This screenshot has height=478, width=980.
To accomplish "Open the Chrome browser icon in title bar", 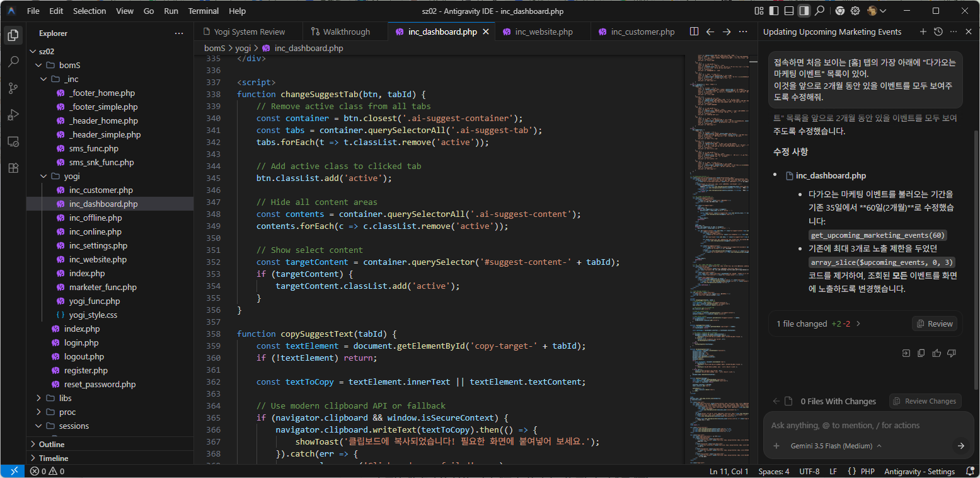I will 839,11.
